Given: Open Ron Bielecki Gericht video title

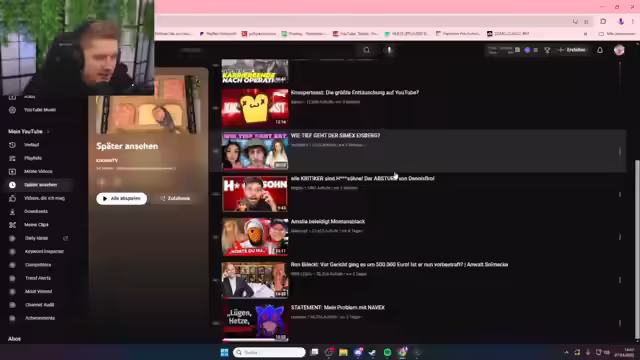Looking at the screenshot, I should 399,264.
